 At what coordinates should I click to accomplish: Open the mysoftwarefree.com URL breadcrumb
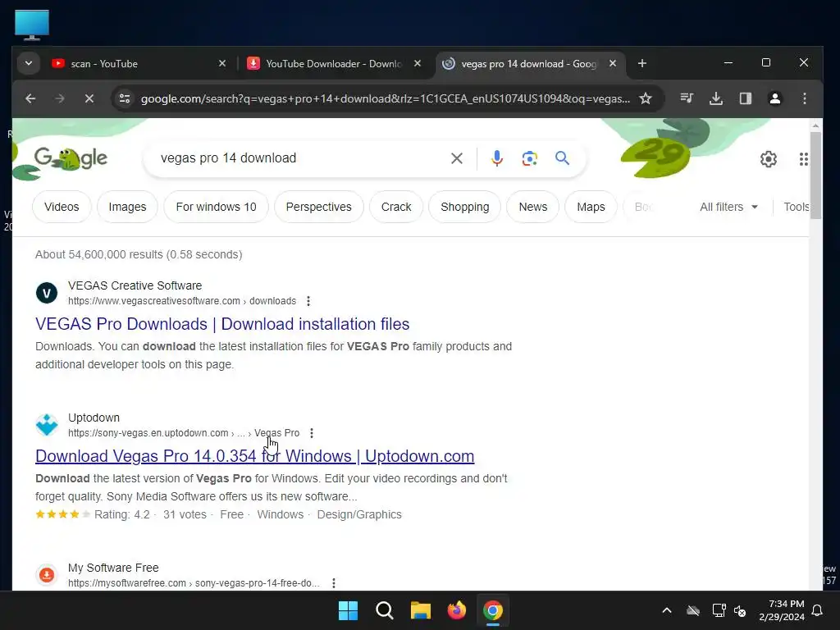194,583
